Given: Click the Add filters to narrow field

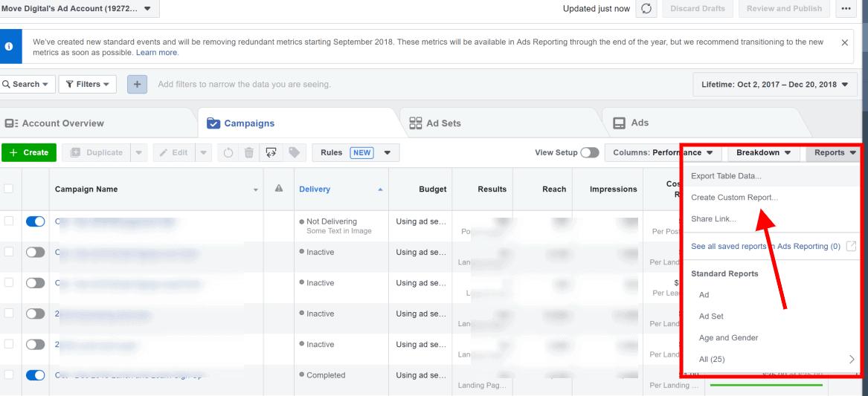Looking at the screenshot, I should pos(244,85).
